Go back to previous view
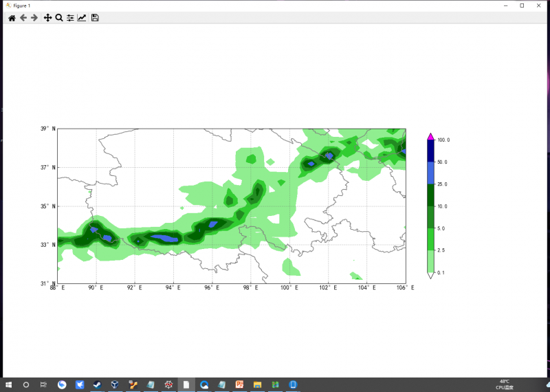Viewport: 550px width, 392px height. [x=23, y=18]
